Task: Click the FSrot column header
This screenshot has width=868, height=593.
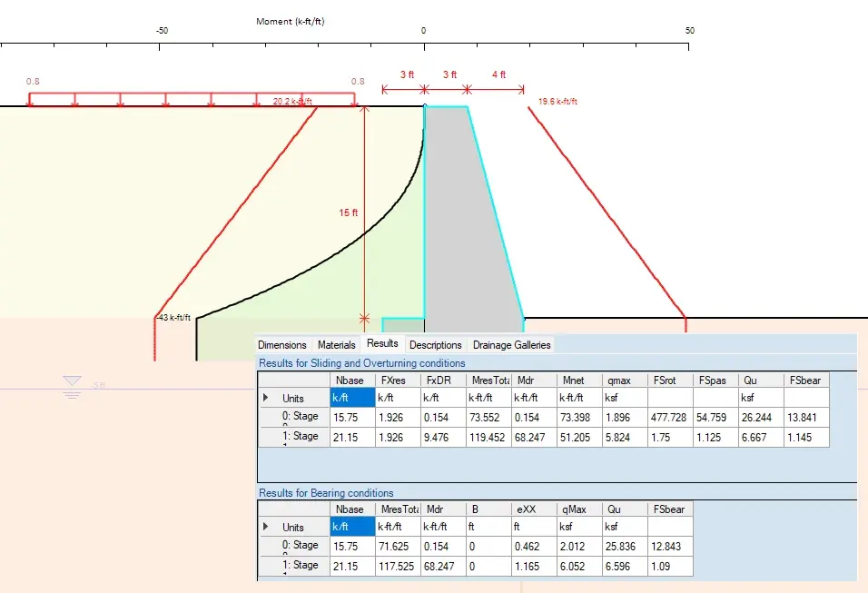Action: coord(670,381)
